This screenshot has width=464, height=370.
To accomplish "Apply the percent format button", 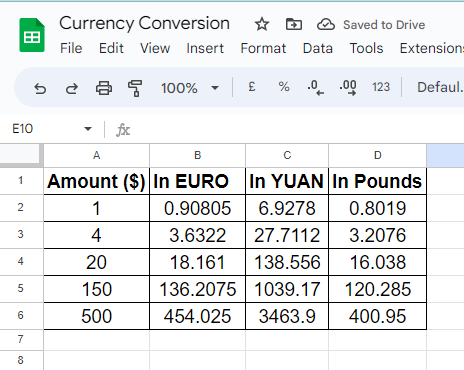I will coord(284,87).
